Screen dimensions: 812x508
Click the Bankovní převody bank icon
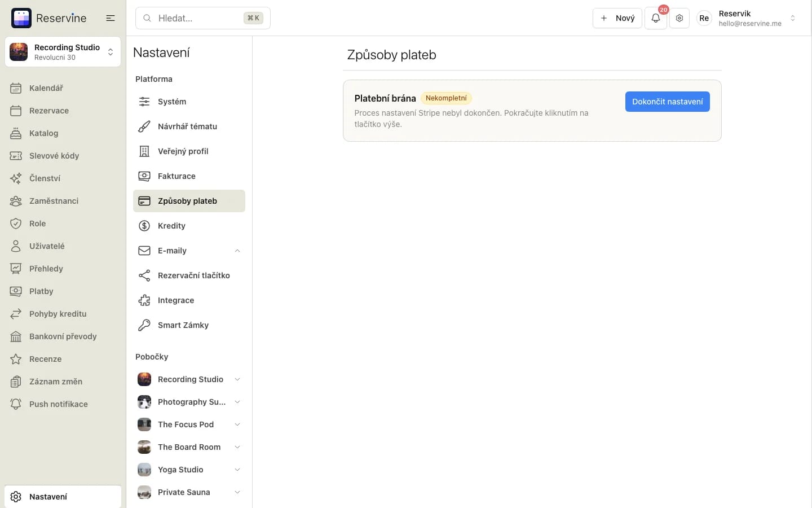pos(16,336)
